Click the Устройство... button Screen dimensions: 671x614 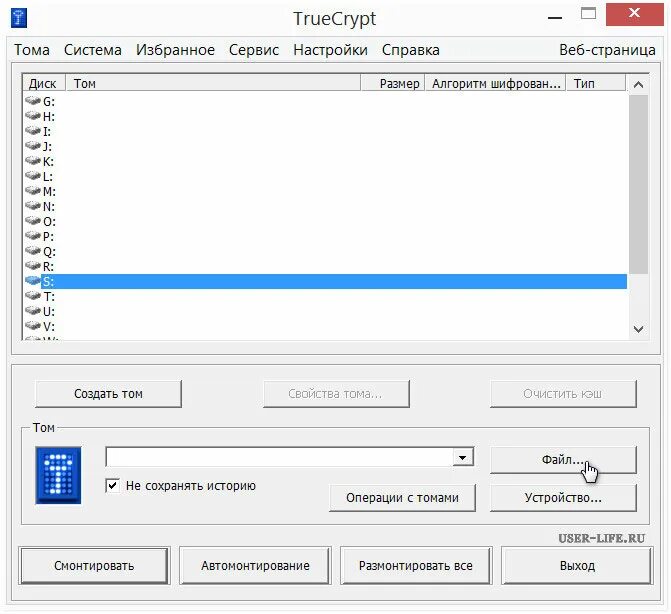pos(563,498)
